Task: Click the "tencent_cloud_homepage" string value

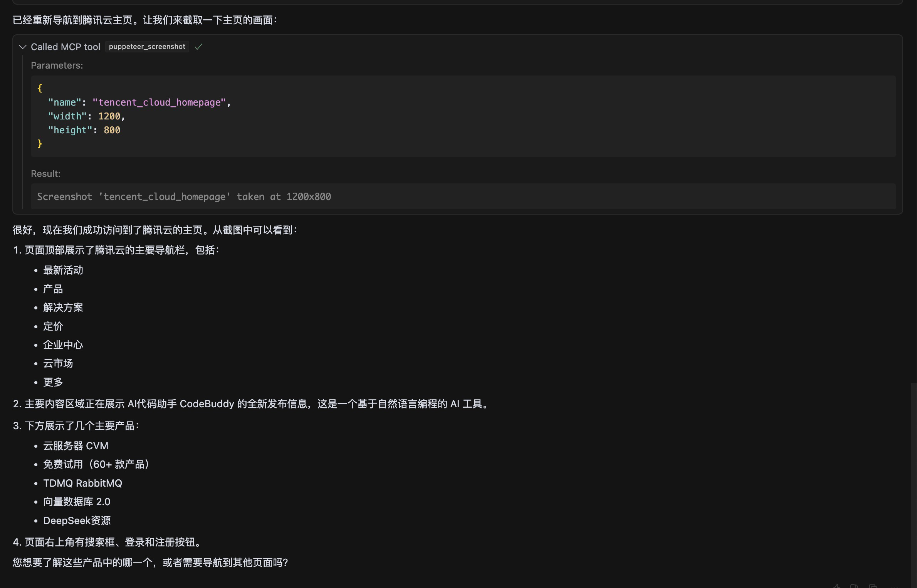Action: click(159, 102)
